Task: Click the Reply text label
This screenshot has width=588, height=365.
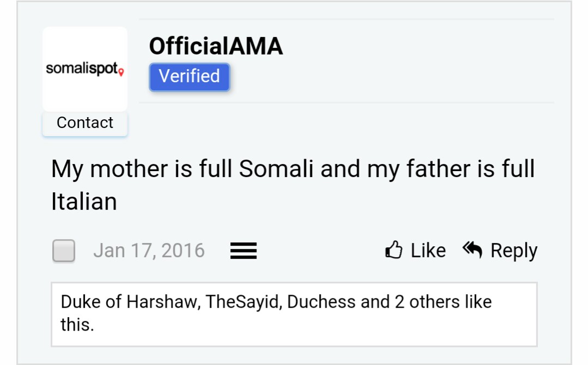Action: coord(514,251)
